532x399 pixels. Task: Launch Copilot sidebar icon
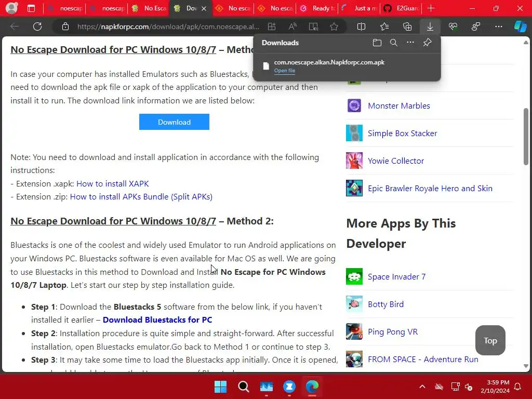coord(520,26)
